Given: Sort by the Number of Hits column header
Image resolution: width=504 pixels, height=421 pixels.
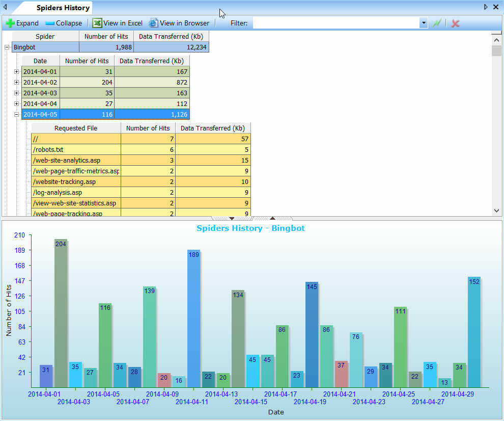Looking at the screenshot, I should (x=106, y=36).
